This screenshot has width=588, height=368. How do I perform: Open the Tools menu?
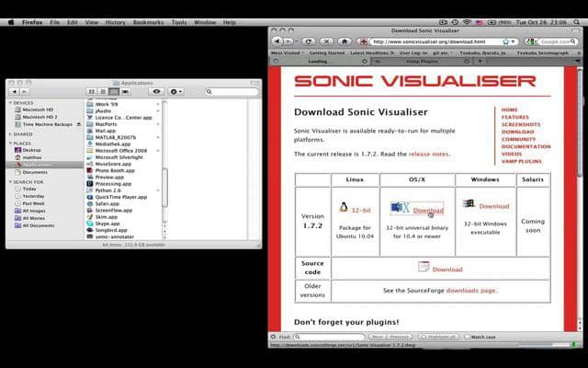179,22
